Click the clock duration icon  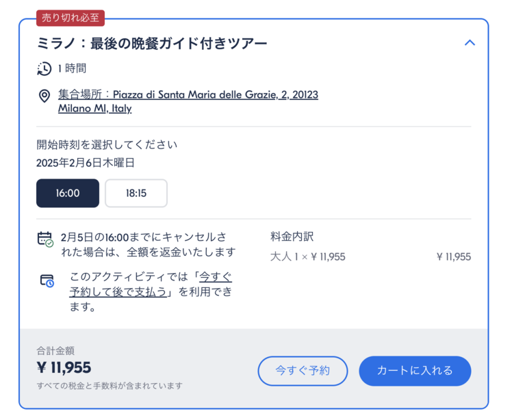[44, 68]
